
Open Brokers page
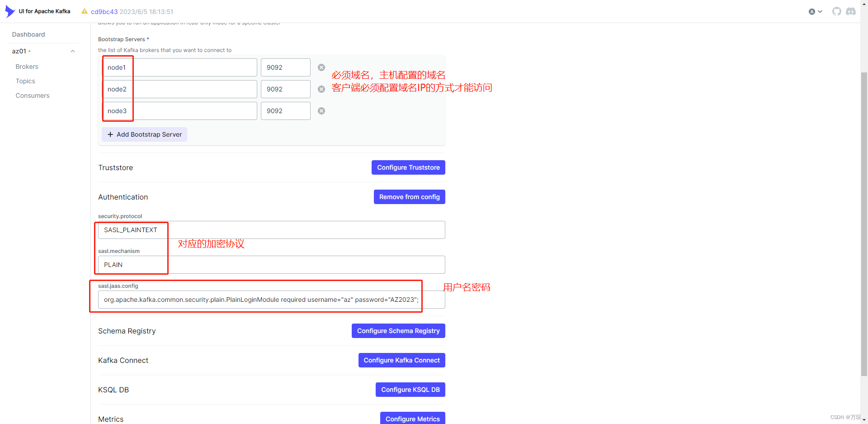tap(27, 67)
